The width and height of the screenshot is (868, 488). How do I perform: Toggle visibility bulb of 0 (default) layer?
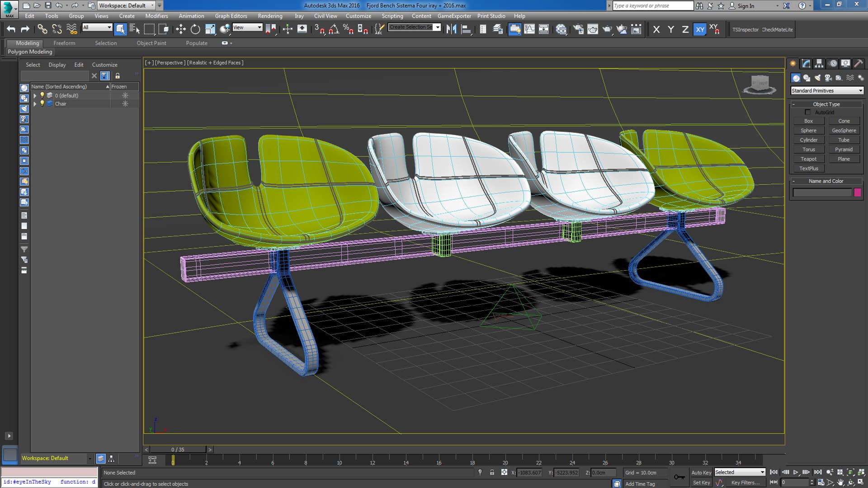pyautogui.click(x=42, y=95)
